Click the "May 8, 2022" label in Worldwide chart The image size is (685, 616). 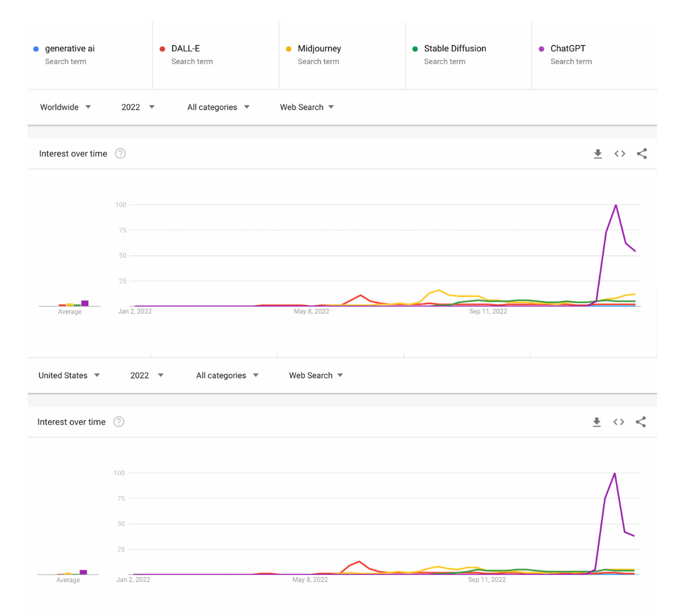pos(311,311)
